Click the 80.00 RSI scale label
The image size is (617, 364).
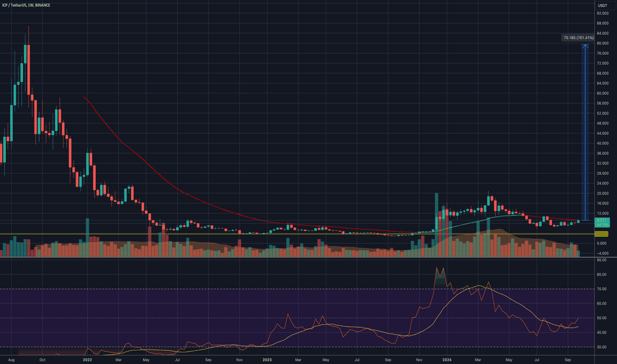pyautogui.click(x=603, y=275)
